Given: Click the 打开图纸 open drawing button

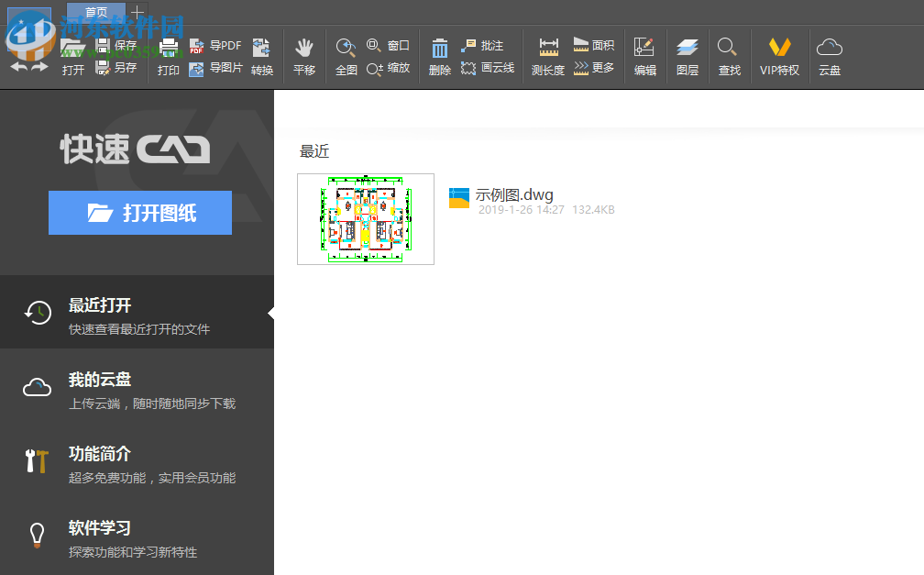Looking at the screenshot, I should 139,212.
